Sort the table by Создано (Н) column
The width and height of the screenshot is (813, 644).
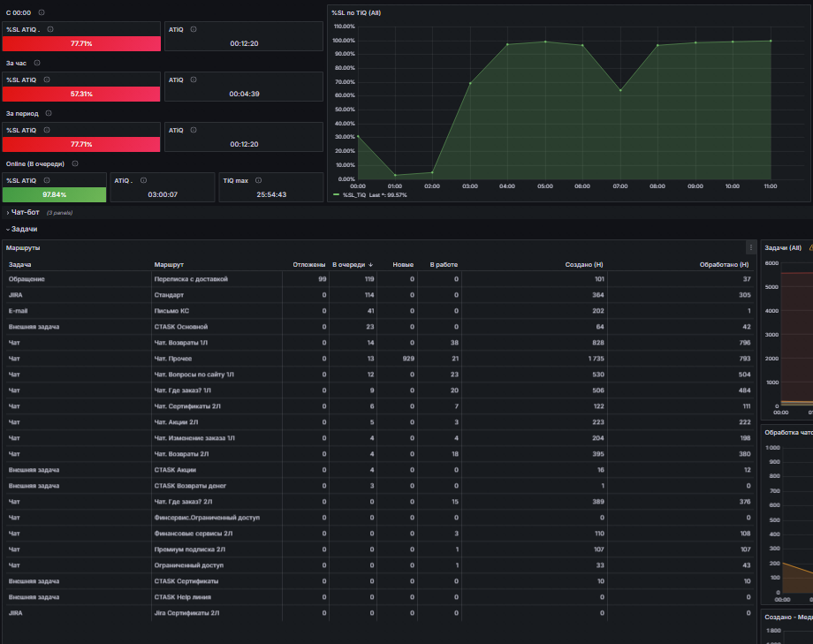click(584, 264)
